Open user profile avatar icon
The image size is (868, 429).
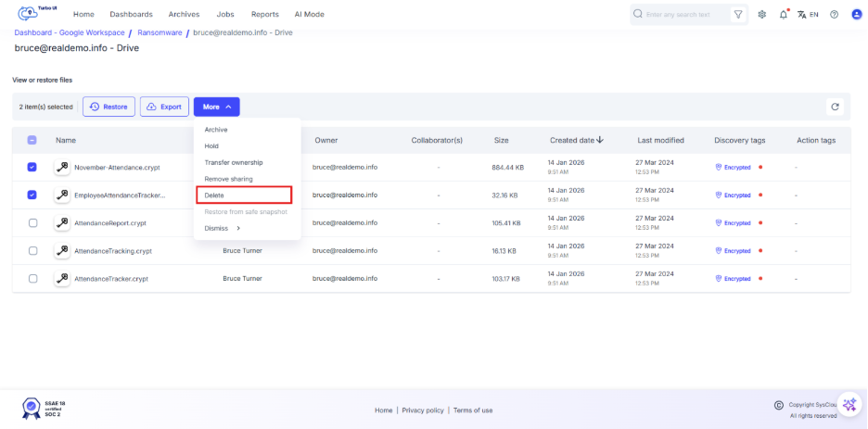tap(856, 15)
